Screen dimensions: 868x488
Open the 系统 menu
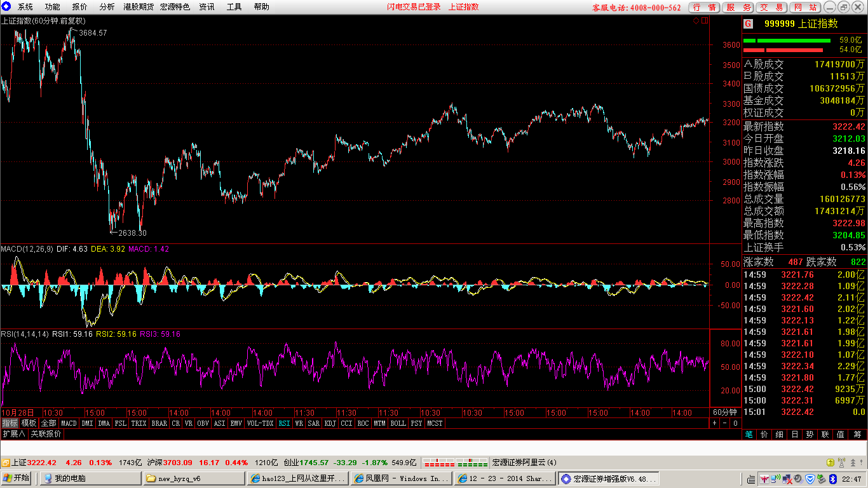[25, 7]
